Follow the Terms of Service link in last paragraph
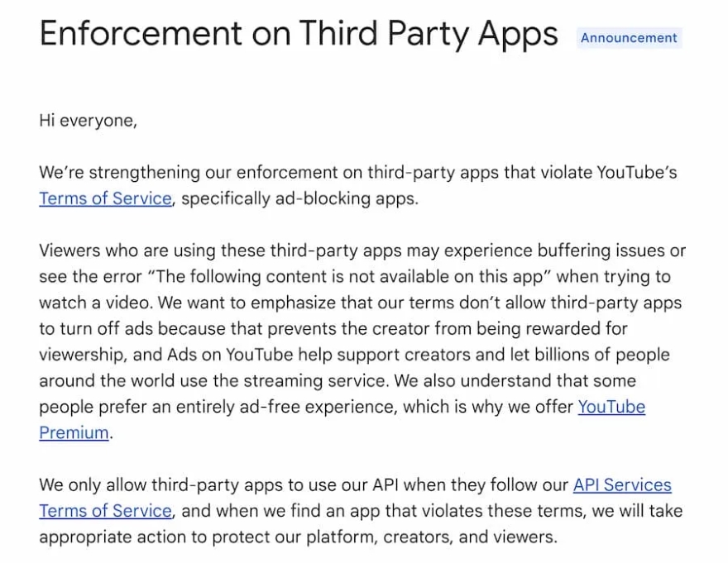728x563 pixels. coord(105,510)
